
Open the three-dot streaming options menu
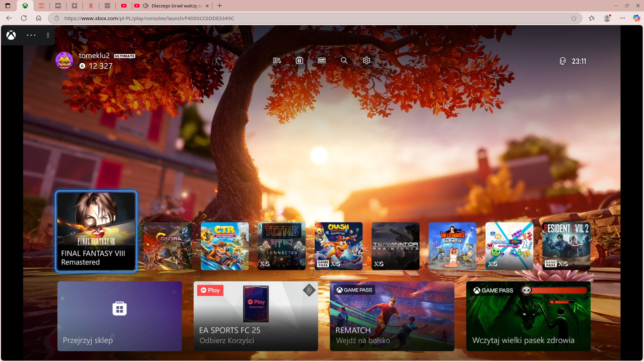(x=31, y=35)
